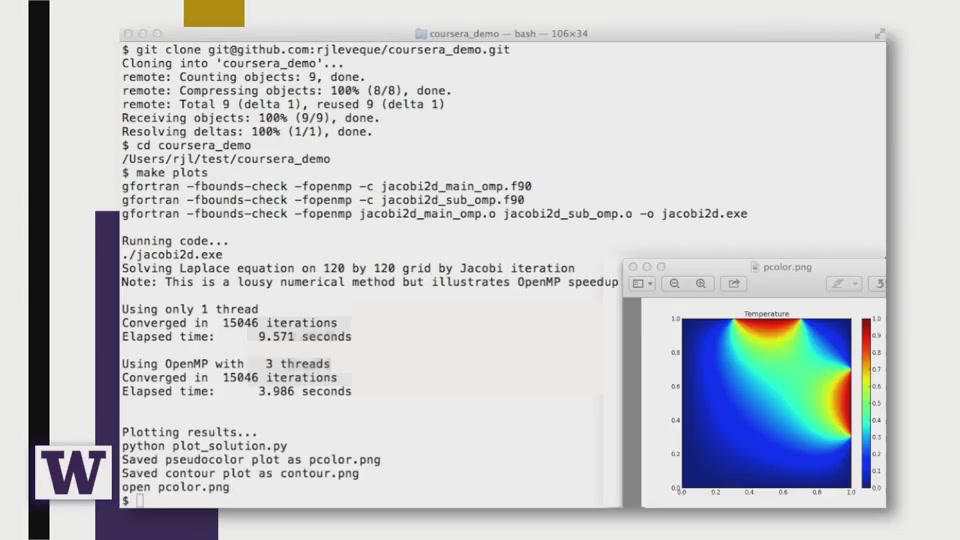Click 'Saved pseudocolor plot as pcolor.png' line
The height and width of the screenshot is (540, 960).
[251, 460]
